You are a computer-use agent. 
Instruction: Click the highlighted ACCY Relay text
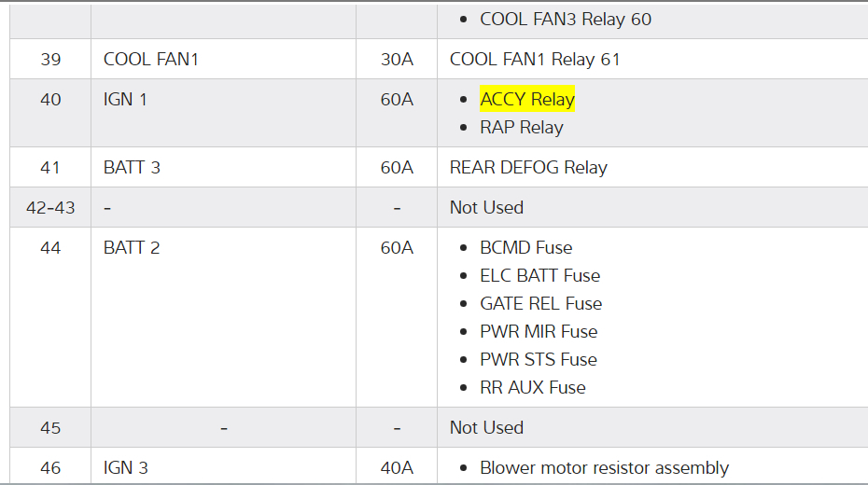click(527, 100)
